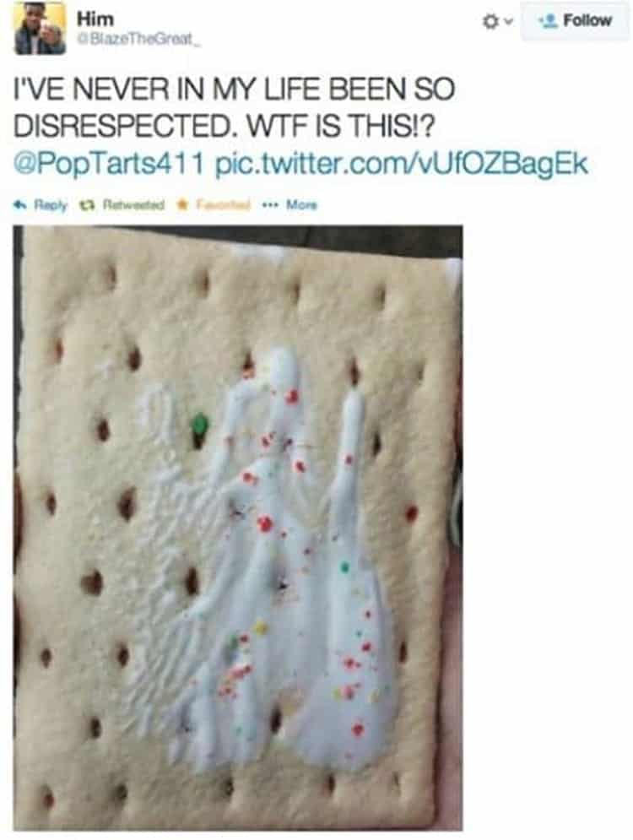Open the user's profile avatar photo

[x=41, y=28]
